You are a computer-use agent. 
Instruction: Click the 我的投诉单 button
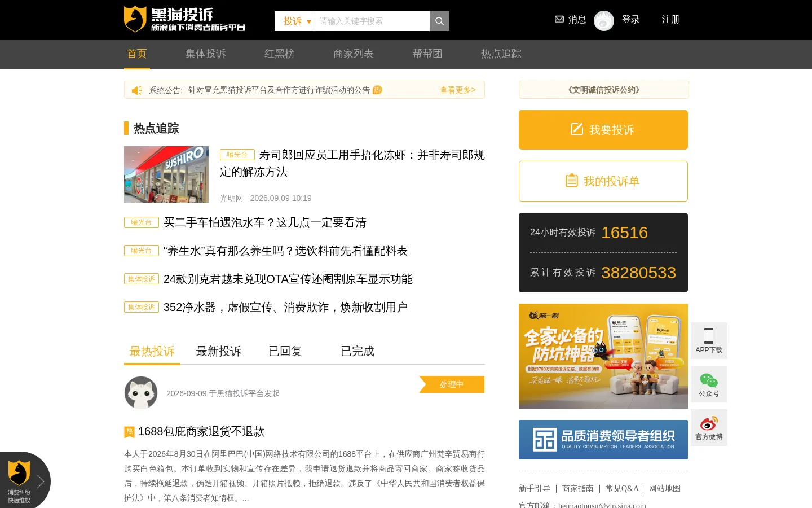click(603, 181)
